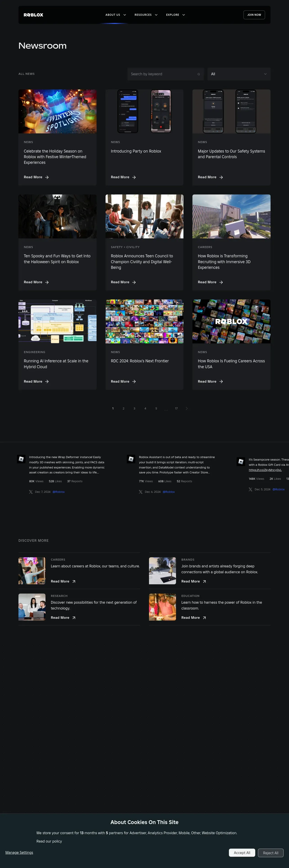Click Roblox avatar on Swampcore tweet
The image size is (289, 868).
tap(241, 461)
